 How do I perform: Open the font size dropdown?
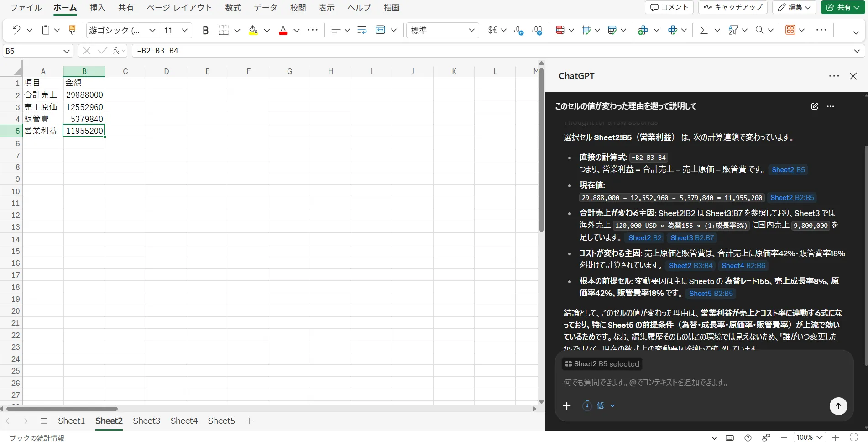184,31
